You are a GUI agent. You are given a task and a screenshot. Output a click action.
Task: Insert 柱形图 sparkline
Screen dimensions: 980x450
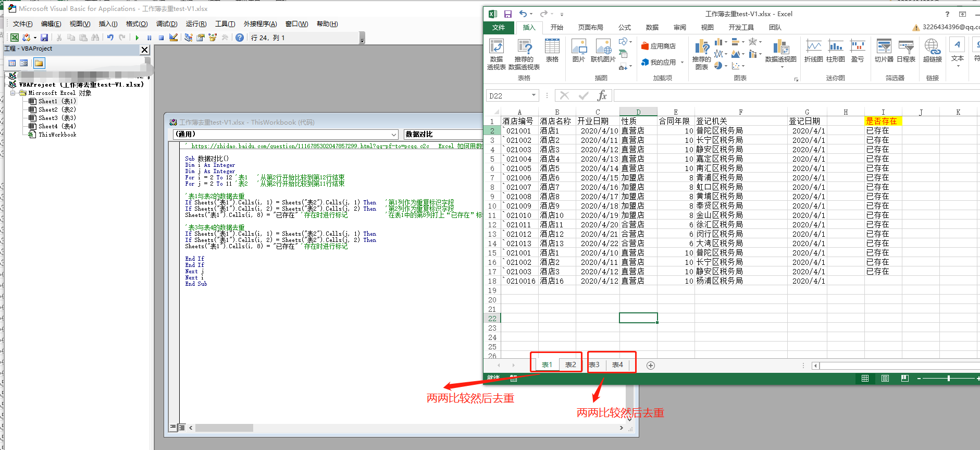(836, 51)
